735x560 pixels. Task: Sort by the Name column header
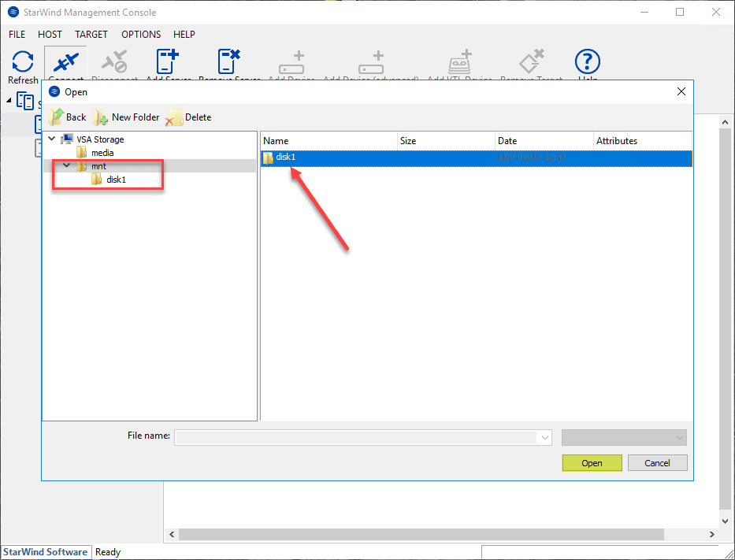pos(329,140)
